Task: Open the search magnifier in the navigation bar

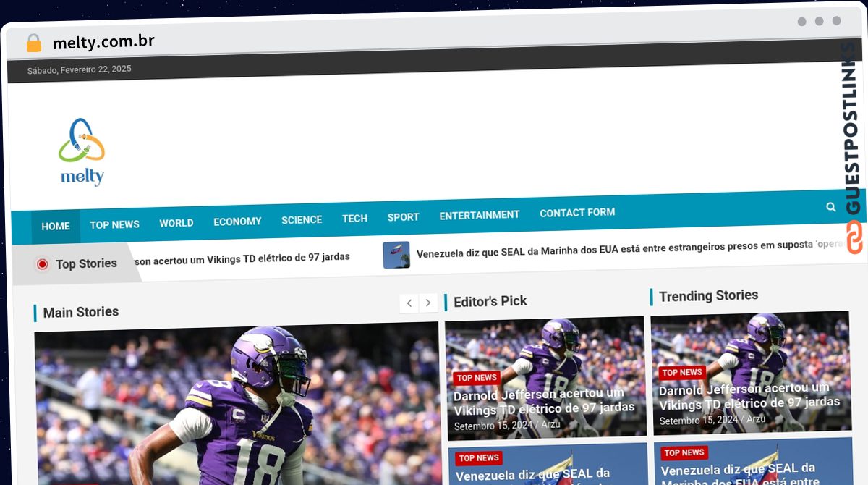Action: pos(831,207)
